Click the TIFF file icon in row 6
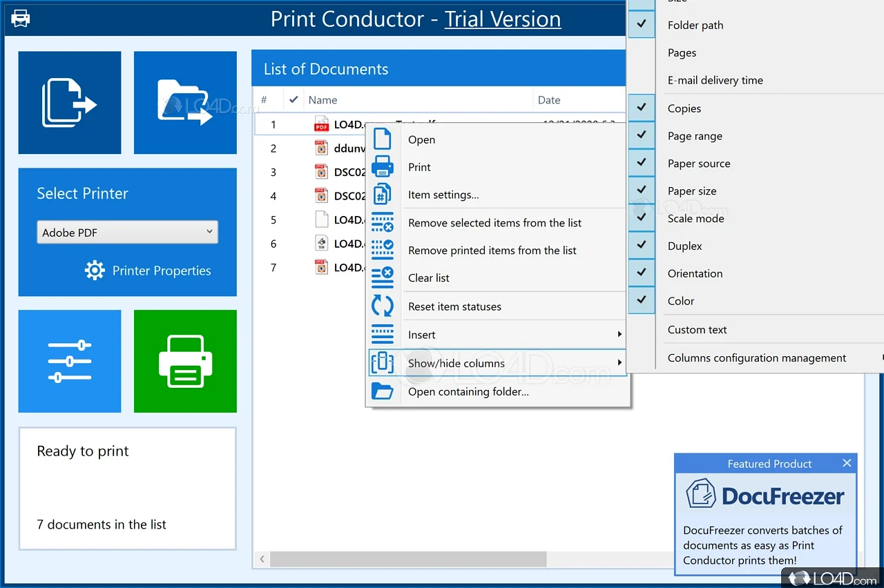884x588 pixels. click(321, 243)
